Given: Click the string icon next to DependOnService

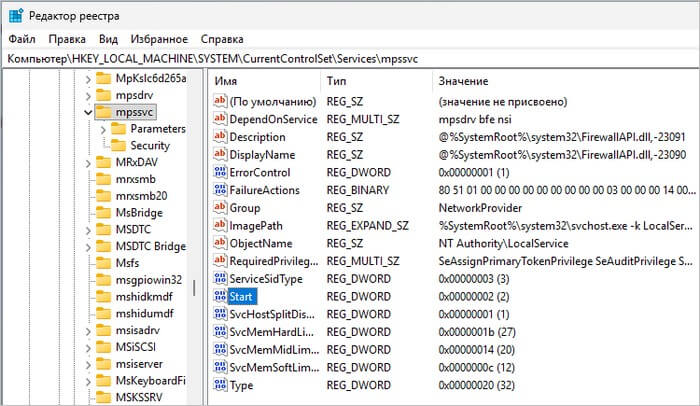Looking at the screenshot, I should pos(220,119).
